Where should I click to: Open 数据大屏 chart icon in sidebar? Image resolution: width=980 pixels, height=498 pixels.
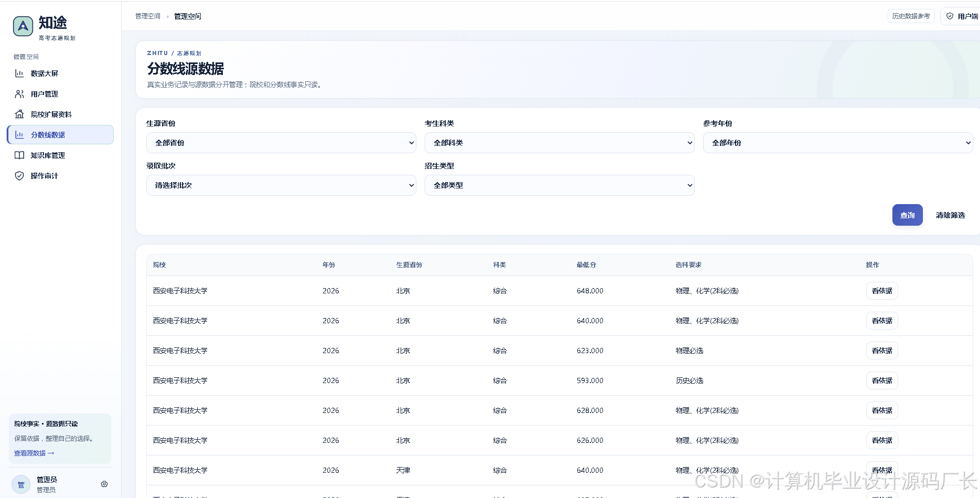pyautogui.click(x=19, y=73)
